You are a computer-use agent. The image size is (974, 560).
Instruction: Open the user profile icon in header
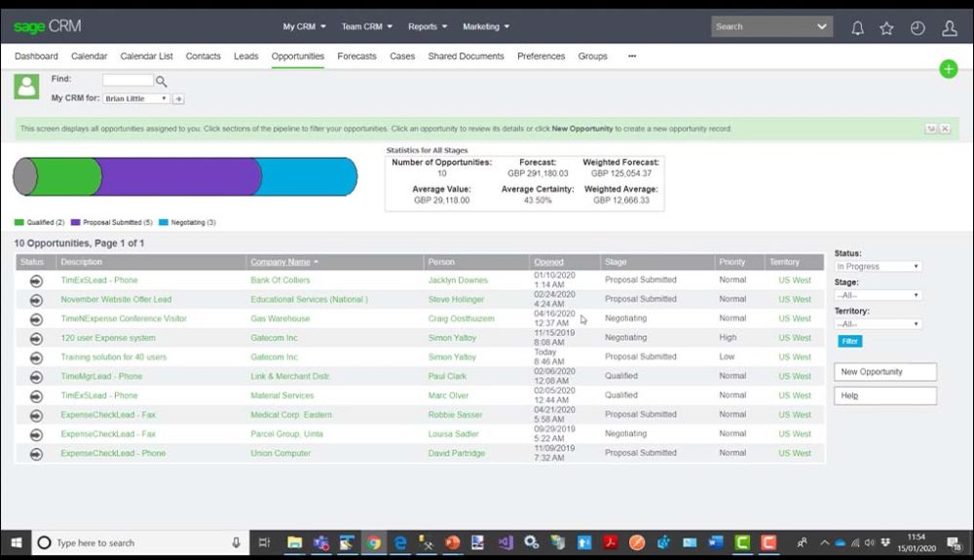(x=949, y=28)
